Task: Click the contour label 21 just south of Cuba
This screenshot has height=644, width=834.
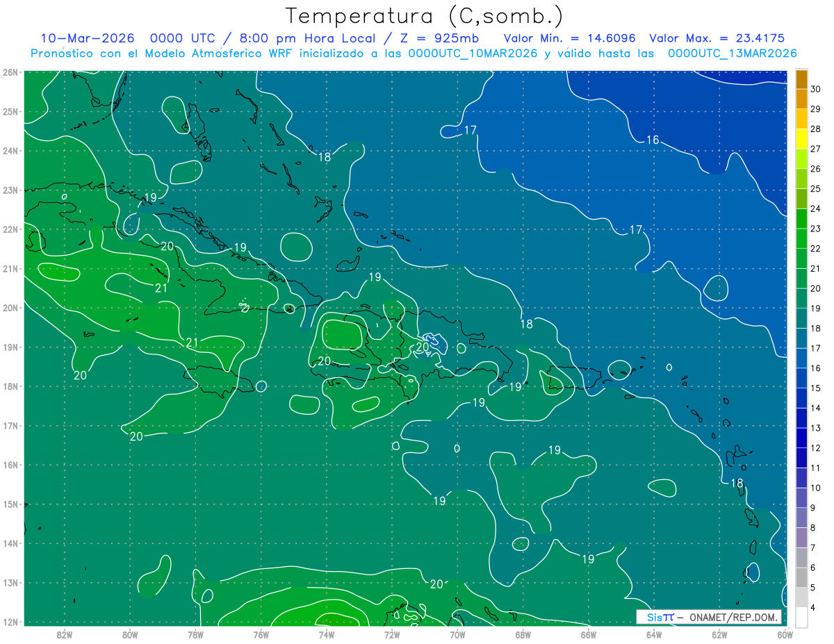Action: coord(161,288)
